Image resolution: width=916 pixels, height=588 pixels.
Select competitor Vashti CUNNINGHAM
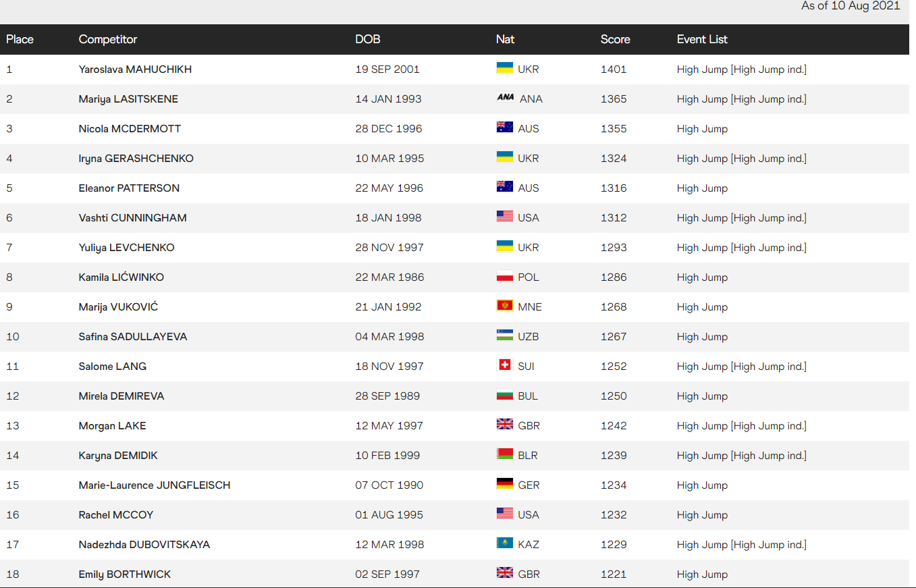tap(132, 218)
